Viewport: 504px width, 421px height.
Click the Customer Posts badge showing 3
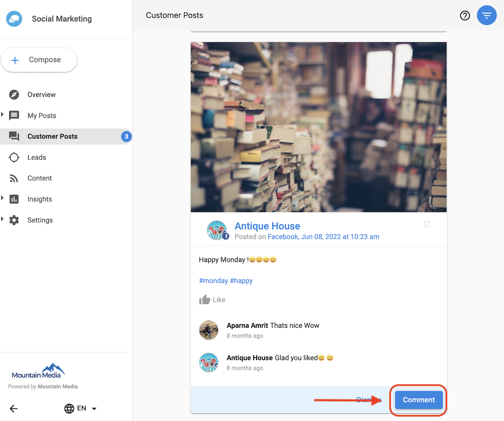[x=126, y=136]
